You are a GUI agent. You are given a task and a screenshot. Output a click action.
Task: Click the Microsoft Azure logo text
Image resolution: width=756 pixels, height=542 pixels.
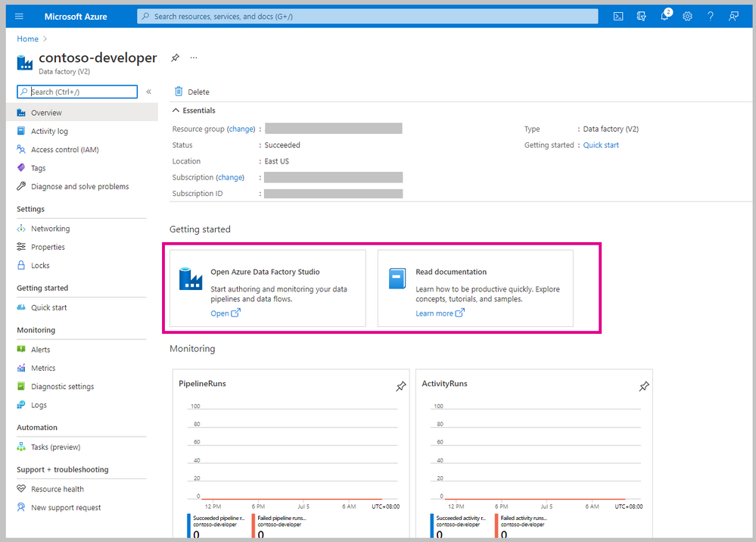click(76, 17)
